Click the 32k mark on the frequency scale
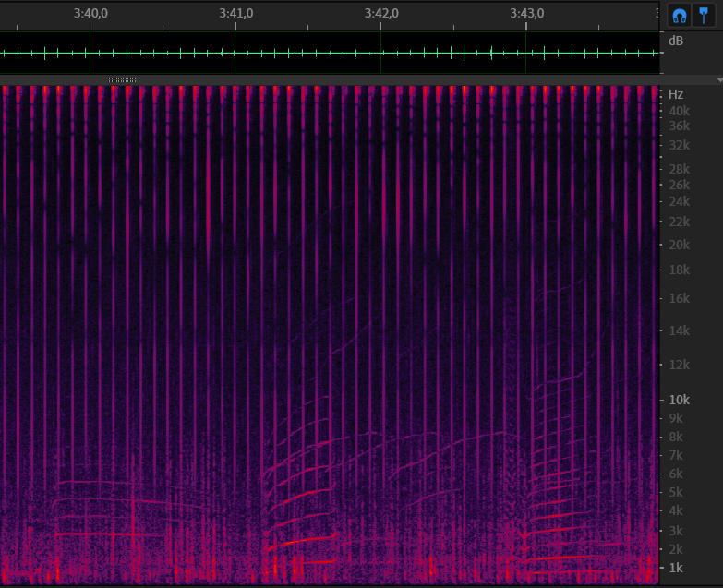The width and height of the screenshot is (723, 588). click(x=680, y=145)
